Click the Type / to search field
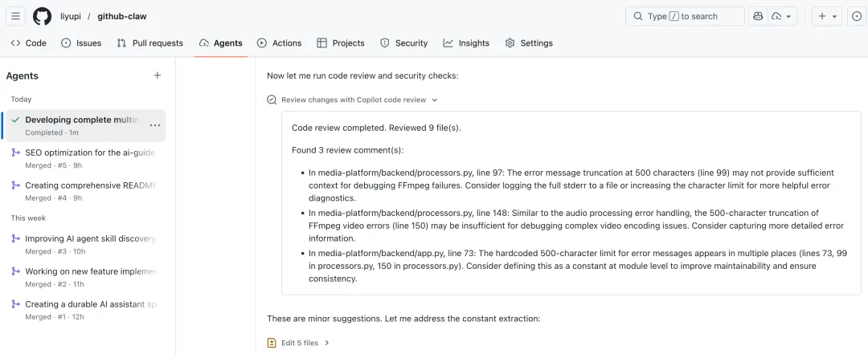This screenshot has height=354, width=868. (685, 16)
